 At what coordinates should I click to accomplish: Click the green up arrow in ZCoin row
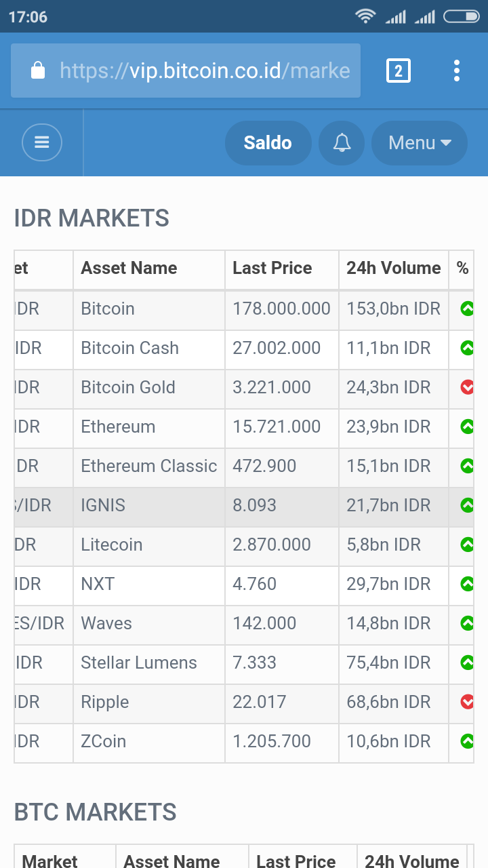coord(467,742)
